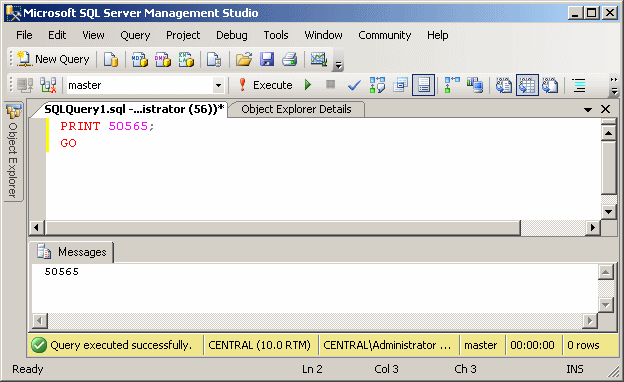Click the Messages pane scroll down arrow

point(605,305)
